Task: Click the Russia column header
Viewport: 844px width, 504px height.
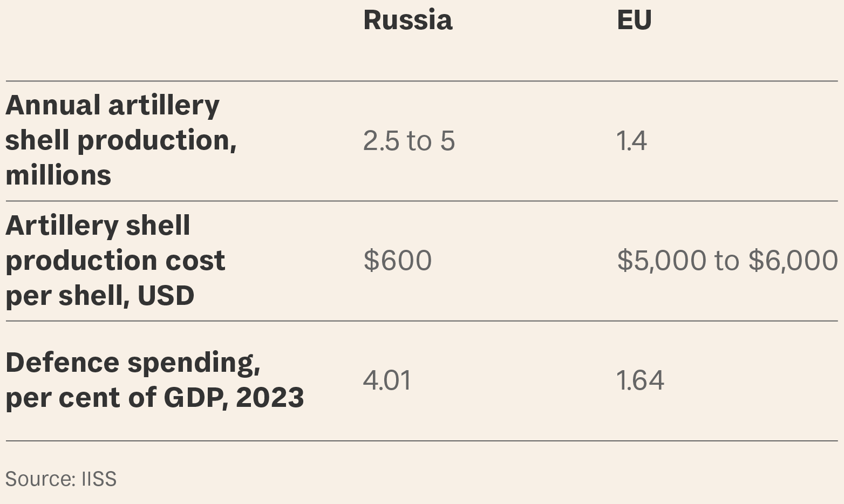Action: coord(408,20)
